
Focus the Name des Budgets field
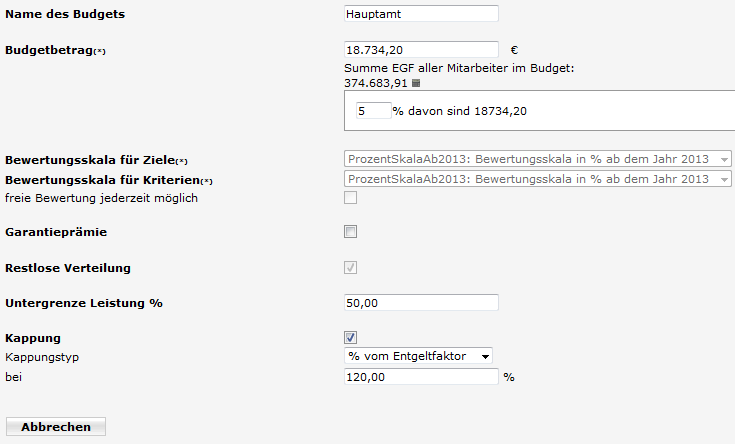coord(421,14)
